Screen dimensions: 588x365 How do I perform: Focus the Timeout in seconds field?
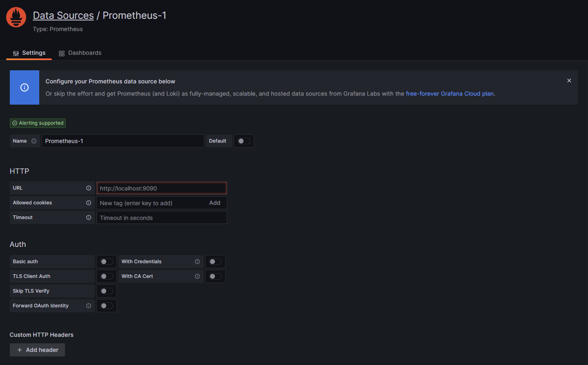162,217
